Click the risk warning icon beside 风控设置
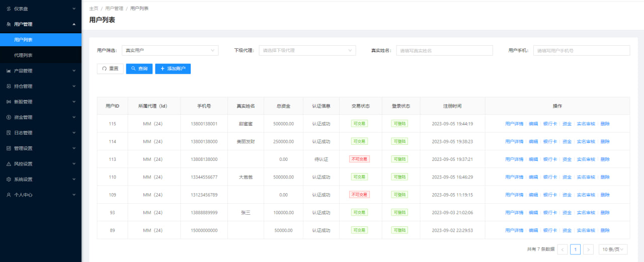 click(9, 164)
